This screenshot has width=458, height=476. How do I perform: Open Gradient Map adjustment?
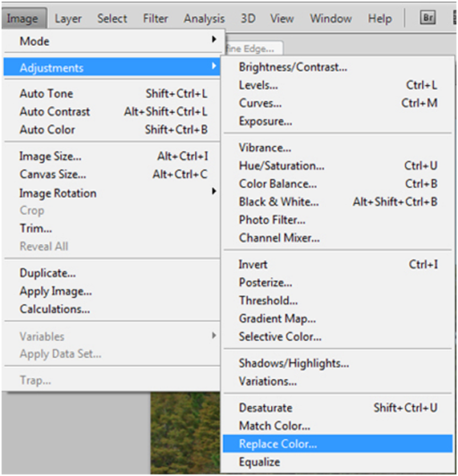pos(338,319)
